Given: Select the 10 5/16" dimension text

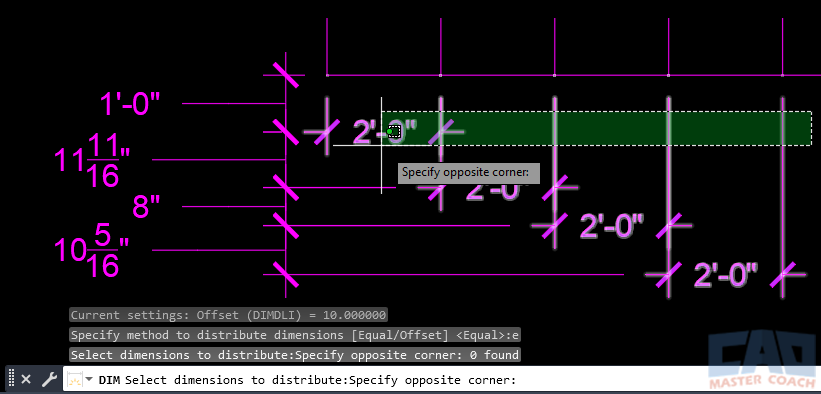Looking at the screenshot, I should (x=92, y=251).
